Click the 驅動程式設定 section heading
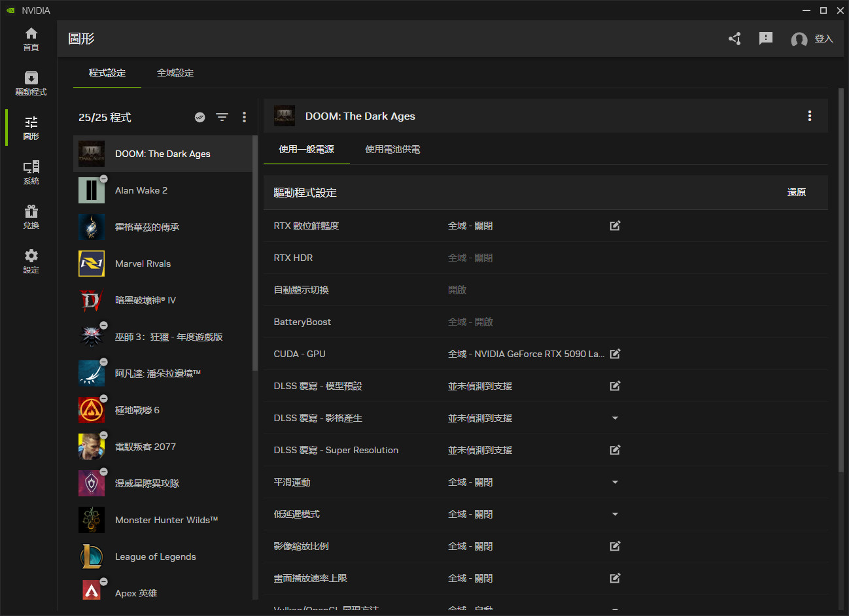 click(305, 193)
